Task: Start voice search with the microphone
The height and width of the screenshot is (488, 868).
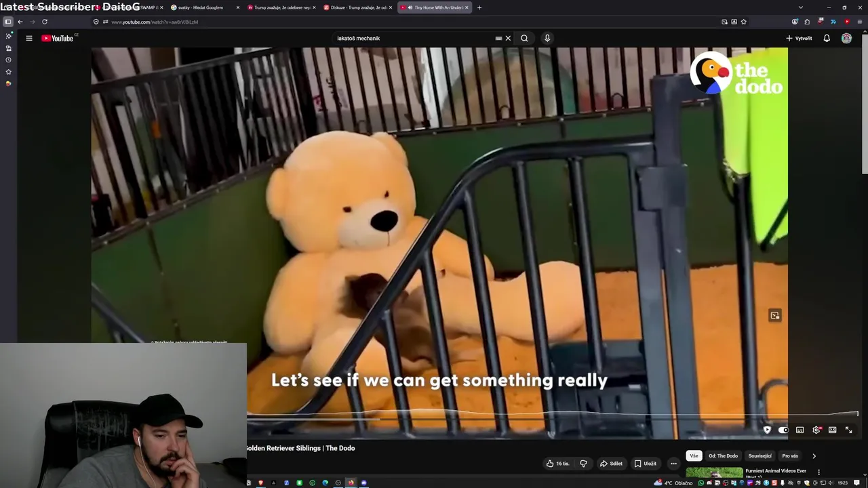Action: [547, 38]
